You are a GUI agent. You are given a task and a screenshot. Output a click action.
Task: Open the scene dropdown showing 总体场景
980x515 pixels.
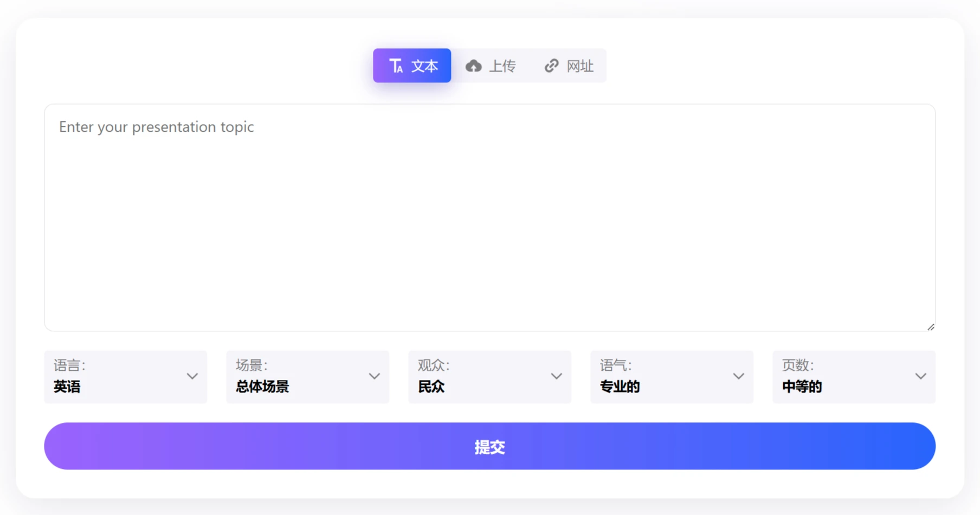click(307, 376)
